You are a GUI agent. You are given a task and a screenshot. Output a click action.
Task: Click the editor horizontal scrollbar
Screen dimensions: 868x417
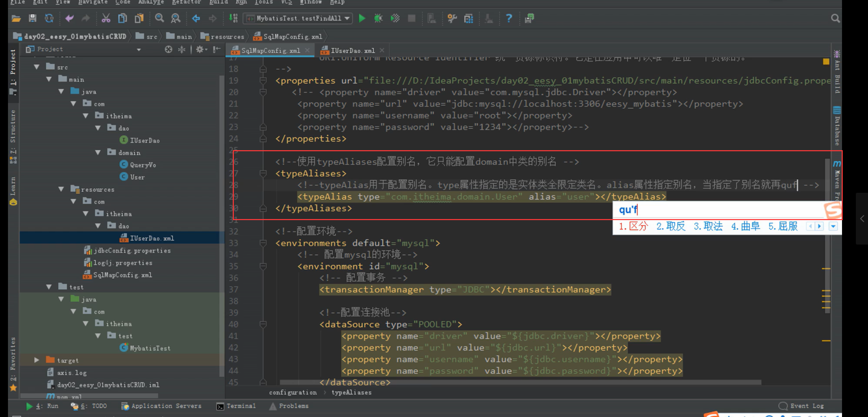click(x=520, y=382)
